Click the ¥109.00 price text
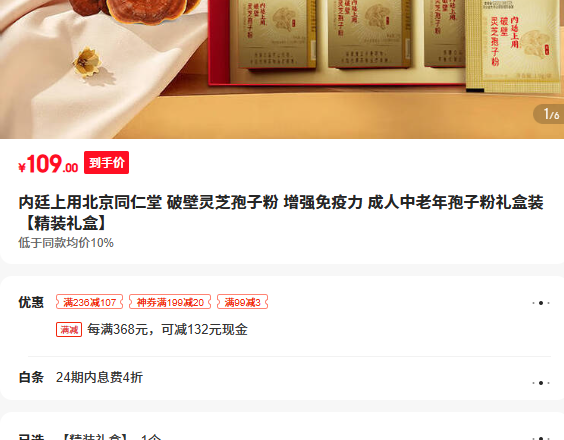 click(x=48, y=164)
